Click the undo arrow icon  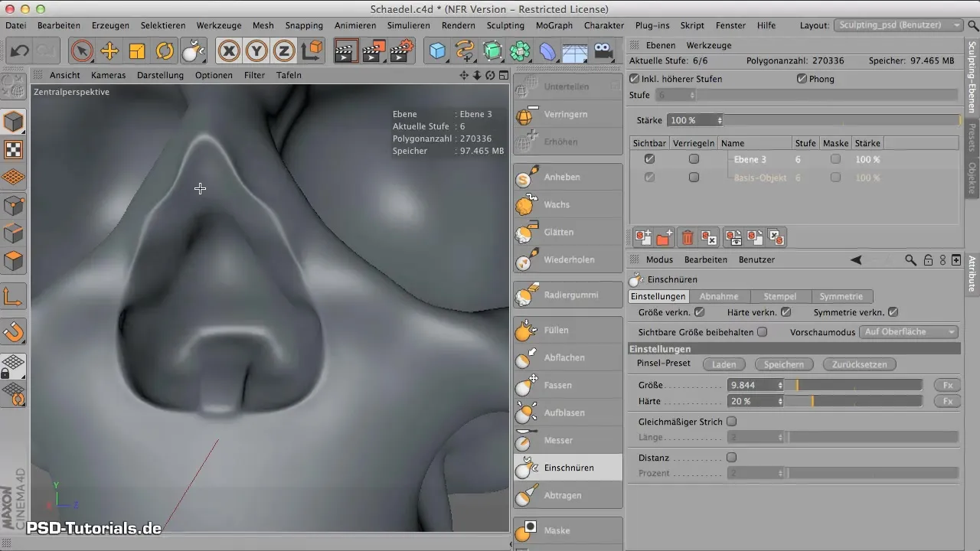21,51
